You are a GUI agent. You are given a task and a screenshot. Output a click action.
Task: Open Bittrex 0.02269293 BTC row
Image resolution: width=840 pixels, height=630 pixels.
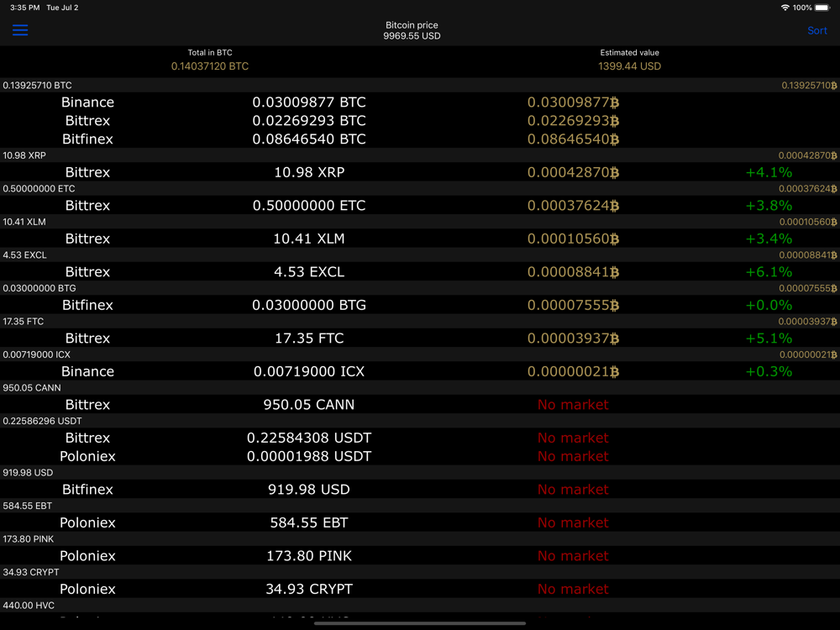click(x=420, y=120)
